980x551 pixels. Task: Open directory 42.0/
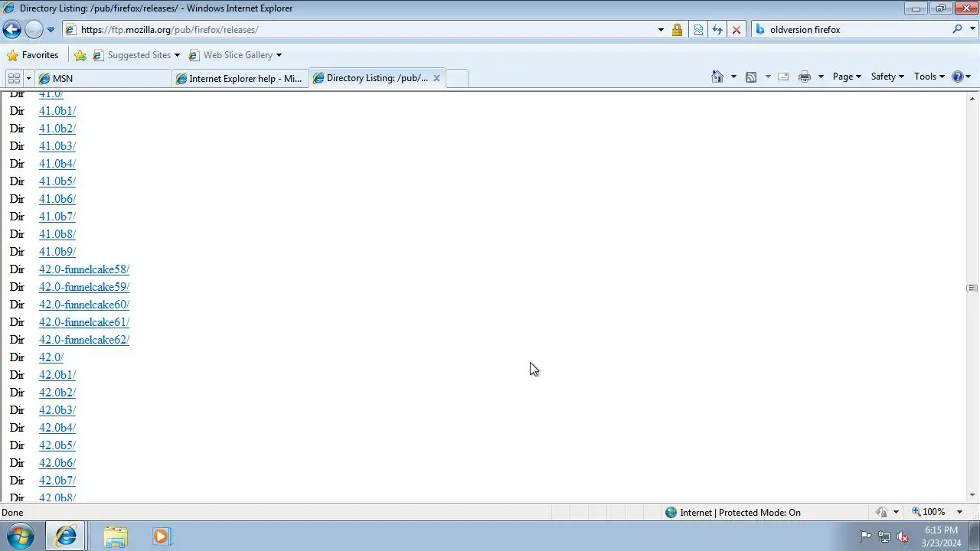(51, 357)
